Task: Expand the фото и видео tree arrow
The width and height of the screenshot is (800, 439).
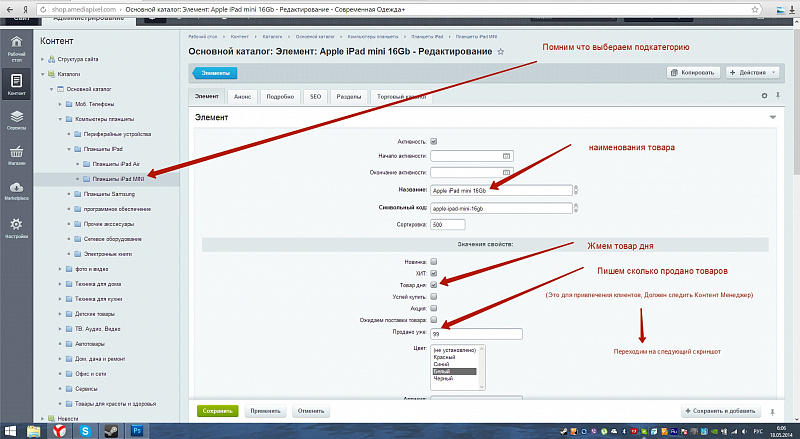Action: coord(60,269)
